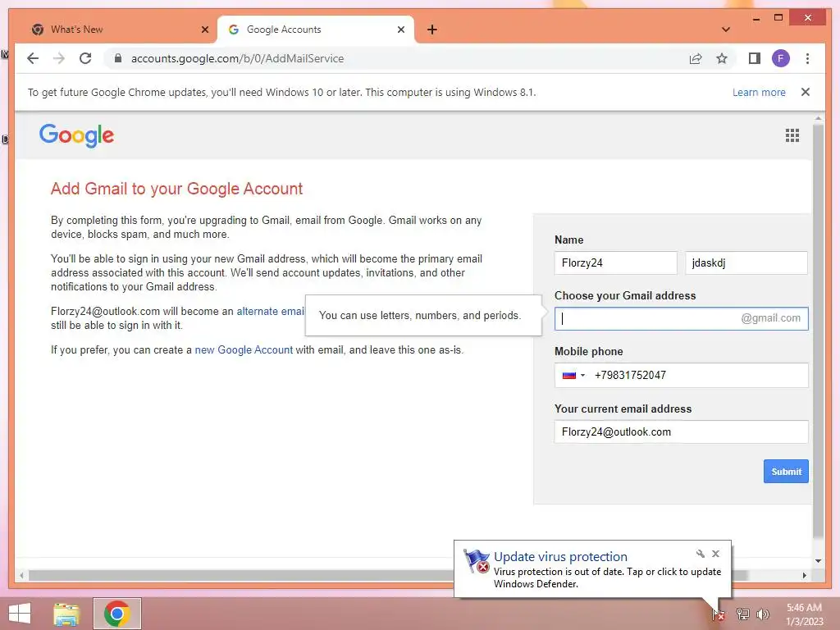Image resolution: width=840 pixels, height=630 pixels.
Task: Go back to the previous page
Action: click(x=33, y=58)
